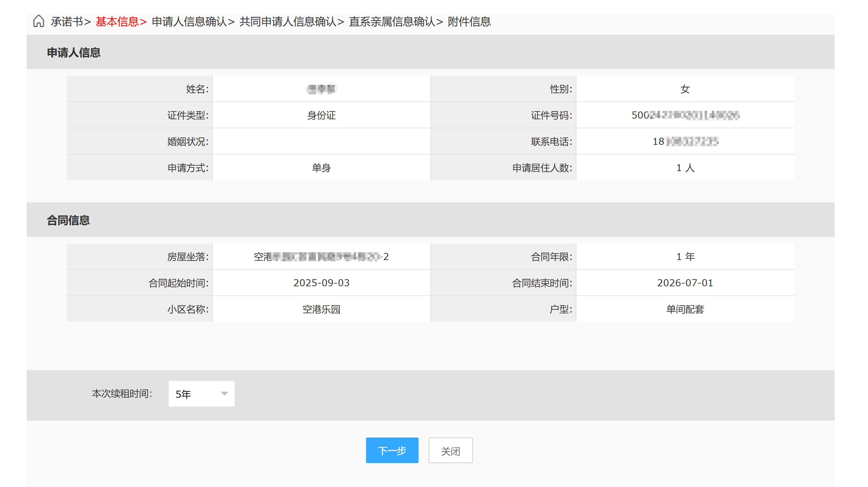868x487 pixels.
Task: Select the 基本信息 breadcrumb step
Action: tap(117, 22)
